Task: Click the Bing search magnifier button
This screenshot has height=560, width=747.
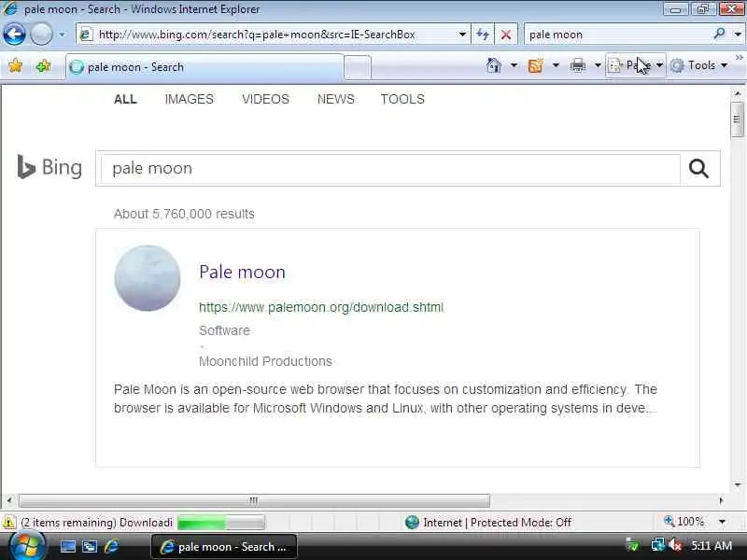Action: (x=698, y=169)
